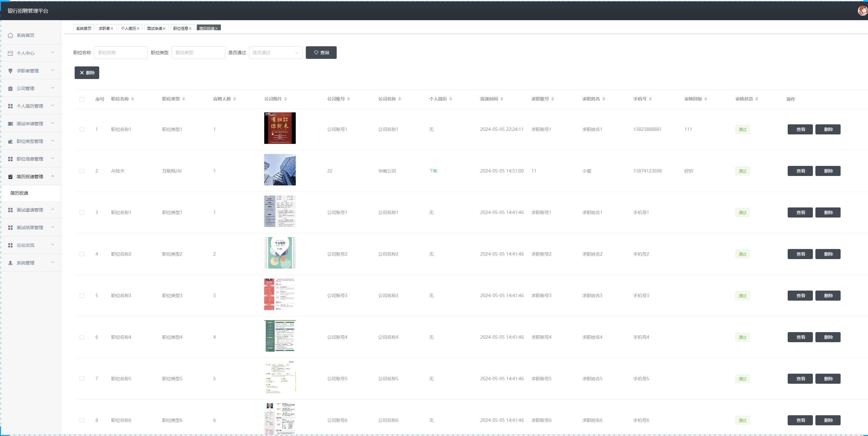This screenshot has height=436, width=868.
Task: Check the row 8 checkbox for 职位名称6
Action: (82, 420)
